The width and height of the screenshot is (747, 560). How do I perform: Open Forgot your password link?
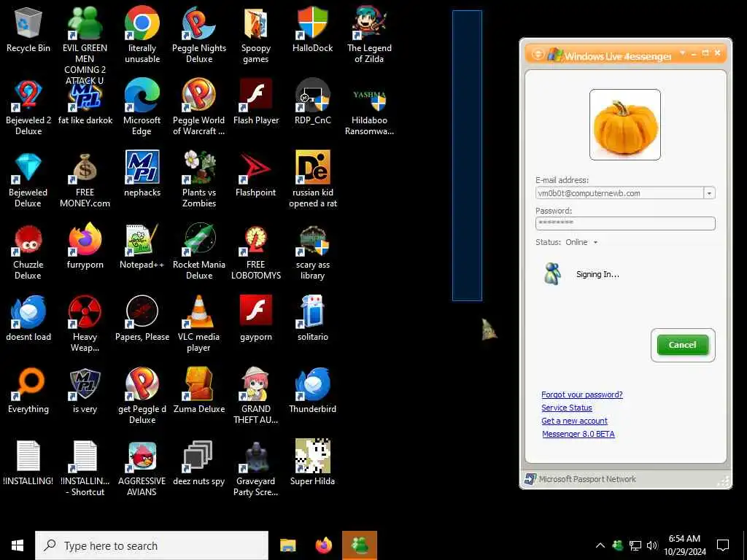pyautogui.click(x=581, y=394)
